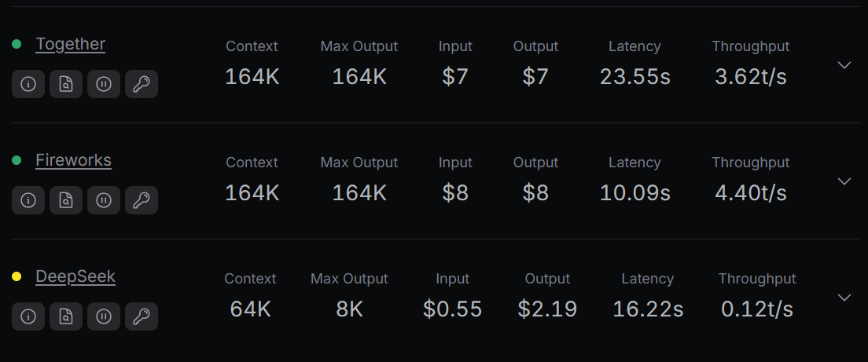Screen dimensions: 868x362
Task: Open the DeepSeek provider link
Action: coord(75,276)
